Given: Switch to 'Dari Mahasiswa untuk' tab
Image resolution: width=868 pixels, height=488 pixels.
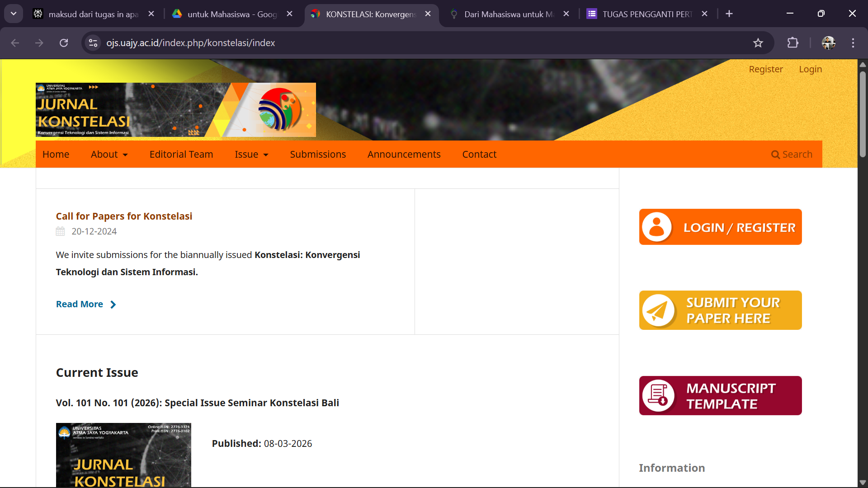Looking at the screenshot, I should (x=508, y=14).
